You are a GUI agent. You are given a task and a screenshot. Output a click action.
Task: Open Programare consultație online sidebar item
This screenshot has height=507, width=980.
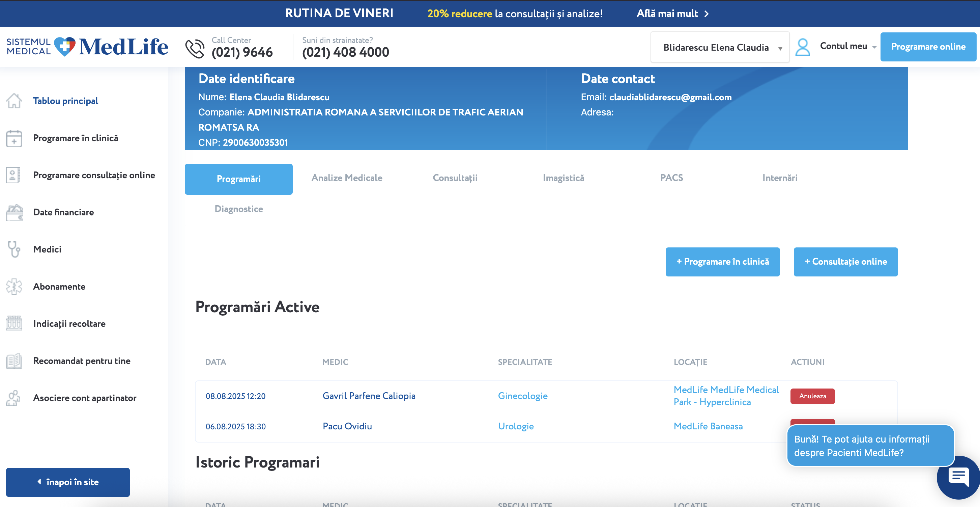[94, 175]
